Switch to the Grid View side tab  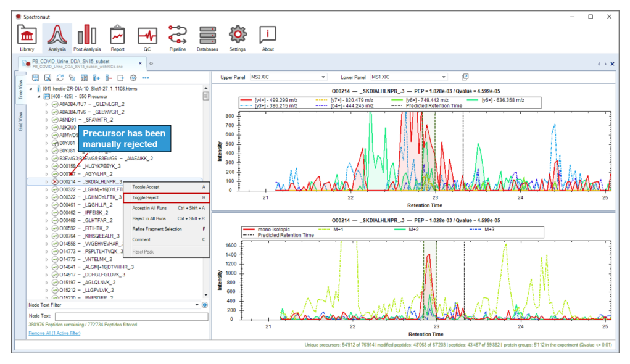point(20,122)
